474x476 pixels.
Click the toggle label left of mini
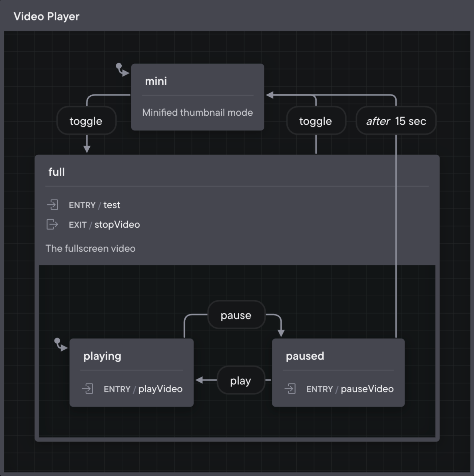pyautogui.click(x=86, y=121)
